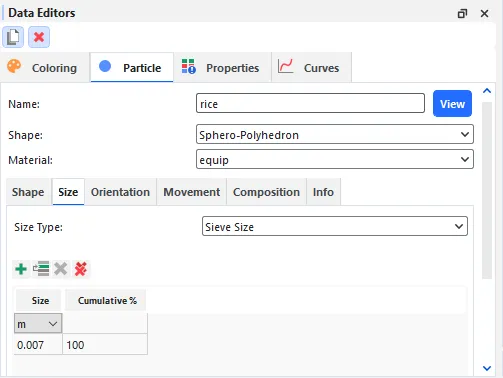Click the insert row list icon
Screen dimensions: 503x378
[x=41, y=269]
